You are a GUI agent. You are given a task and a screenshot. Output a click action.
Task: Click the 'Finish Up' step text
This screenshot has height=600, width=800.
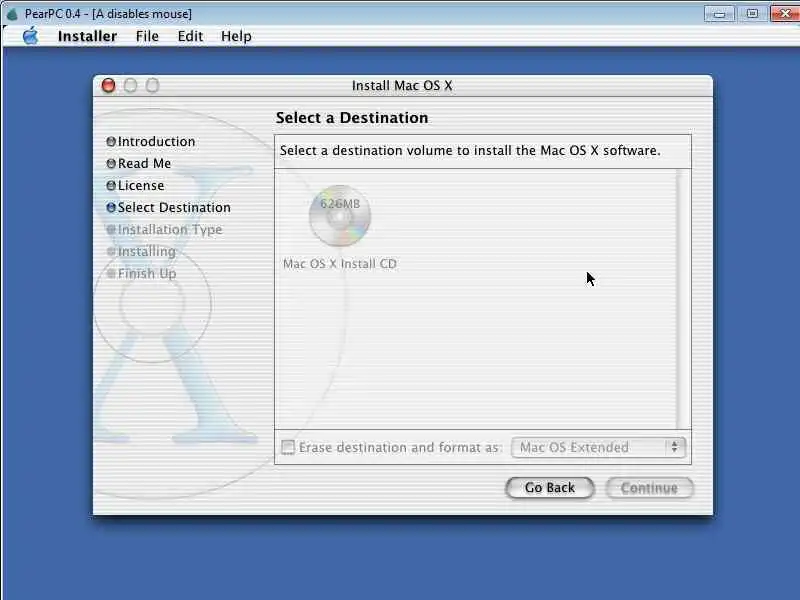[x=147, y=273]
